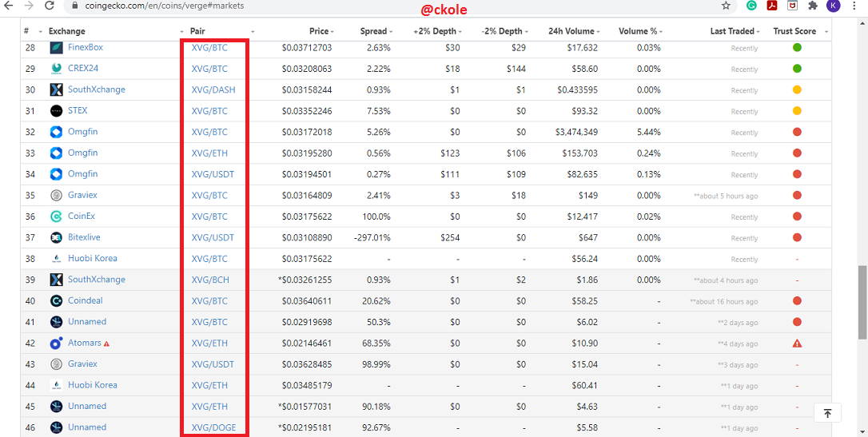The image size is (868, 437).
Task: Open the STEX exchange link
Action: pyautogui.click(x=78, y=110)
